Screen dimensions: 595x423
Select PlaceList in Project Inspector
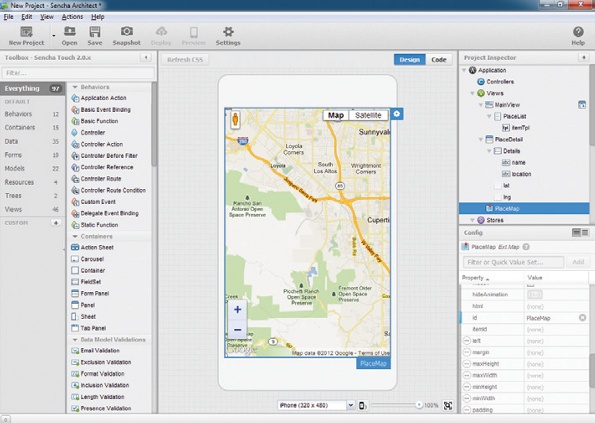510,116
